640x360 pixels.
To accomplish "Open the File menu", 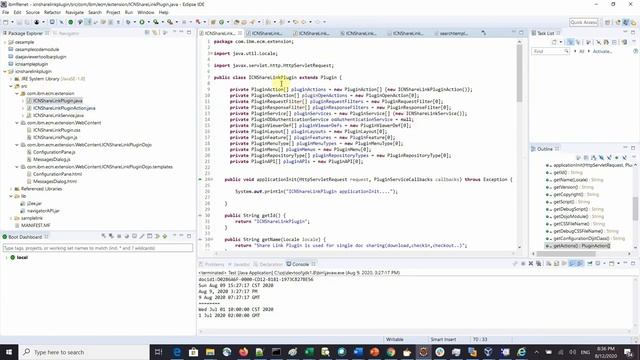I will coord(5,12).
